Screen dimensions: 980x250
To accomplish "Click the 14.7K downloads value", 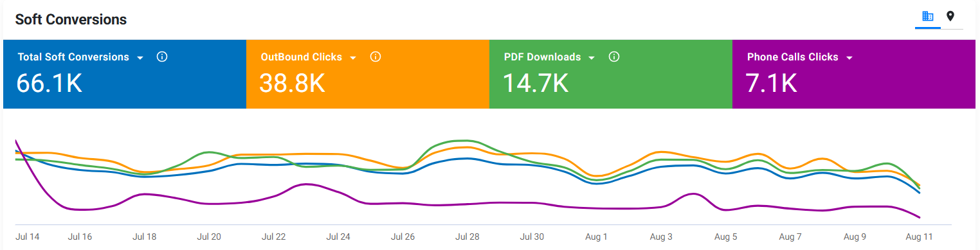I will [x=536, y=84].
